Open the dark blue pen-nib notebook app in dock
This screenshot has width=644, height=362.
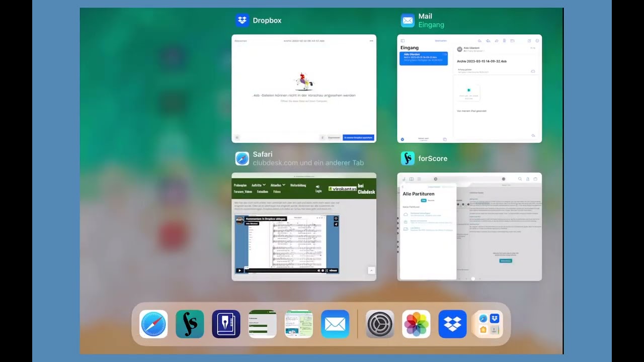point(226,324)
